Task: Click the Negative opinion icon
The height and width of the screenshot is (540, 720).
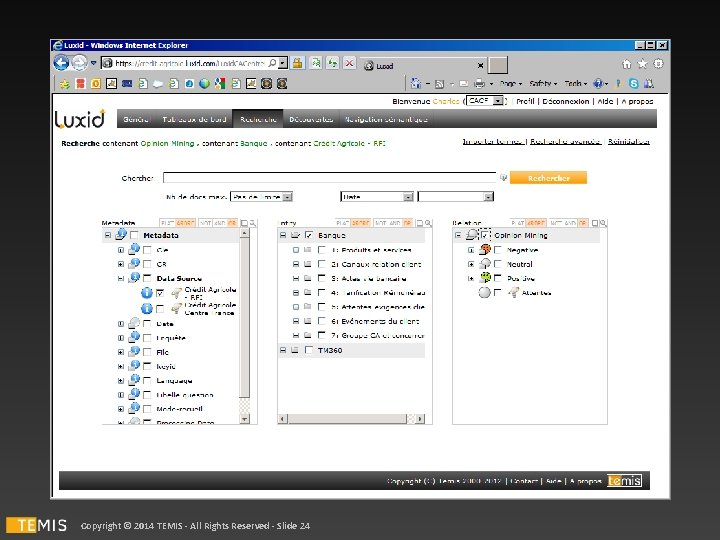Action: 485,249
